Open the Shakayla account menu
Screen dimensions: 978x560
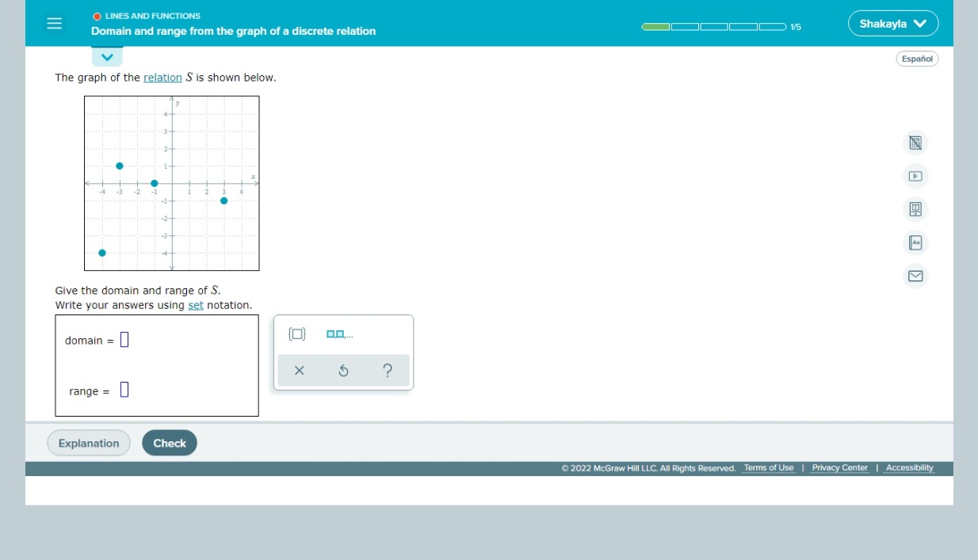(892, 23)
